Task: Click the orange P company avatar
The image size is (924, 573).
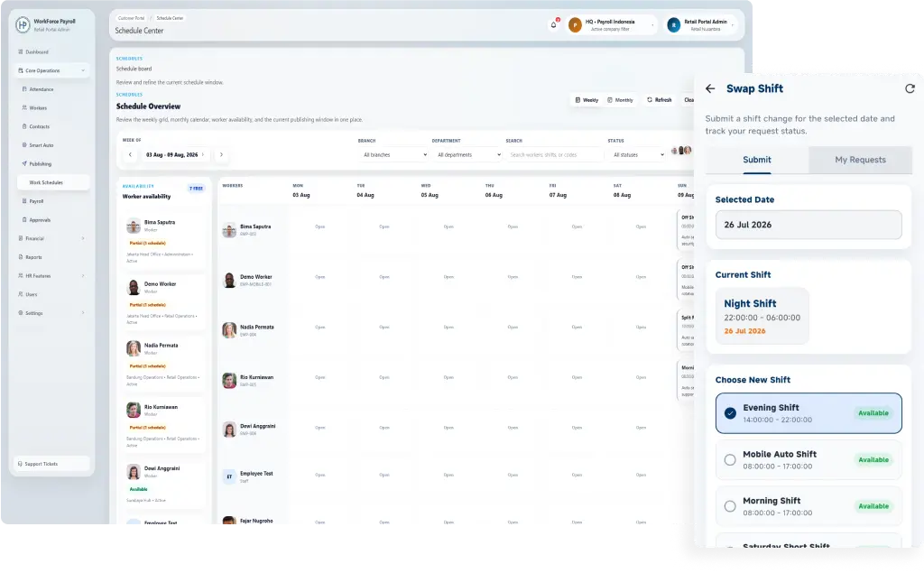Action: point(575,24)
